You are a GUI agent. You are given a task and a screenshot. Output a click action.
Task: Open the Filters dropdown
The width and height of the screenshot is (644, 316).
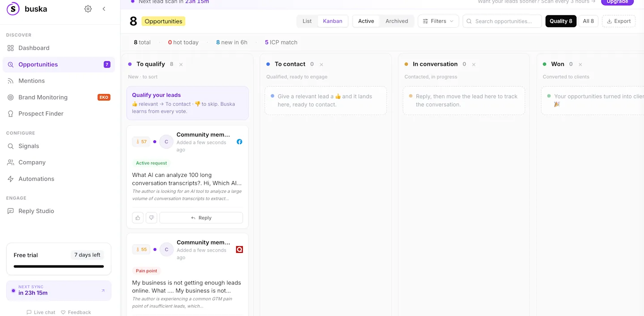click(438, 21)
